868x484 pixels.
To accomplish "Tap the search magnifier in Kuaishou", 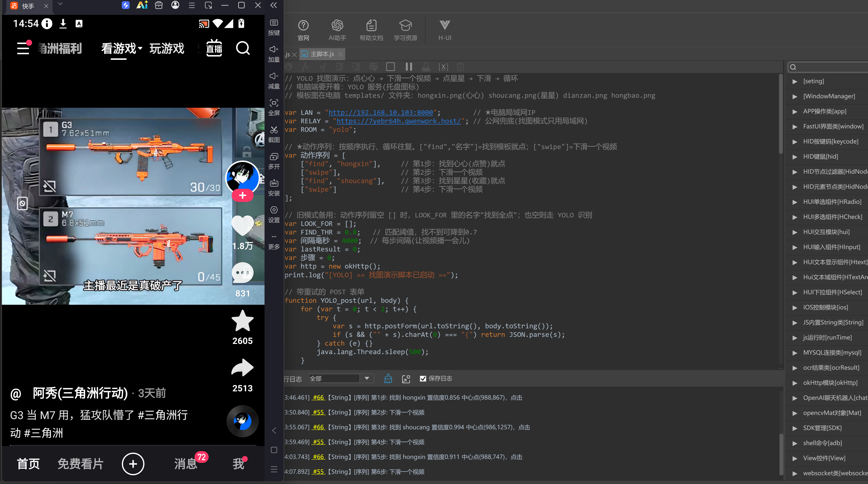I will click(243, 48).
